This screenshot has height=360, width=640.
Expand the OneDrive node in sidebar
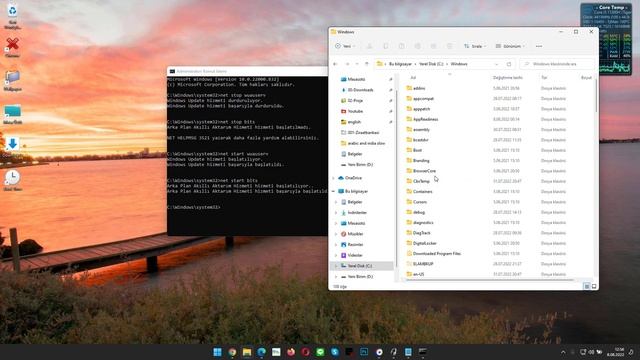coord(333,178)
